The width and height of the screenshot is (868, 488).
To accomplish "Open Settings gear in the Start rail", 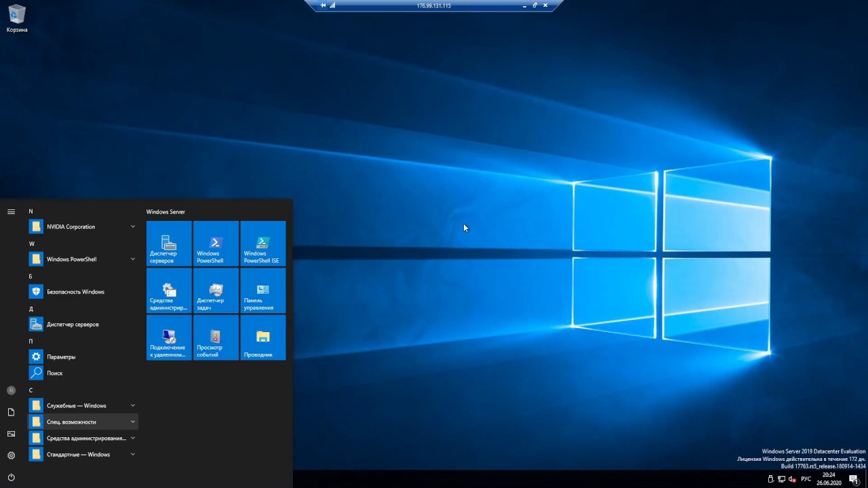I will [11, 455].
